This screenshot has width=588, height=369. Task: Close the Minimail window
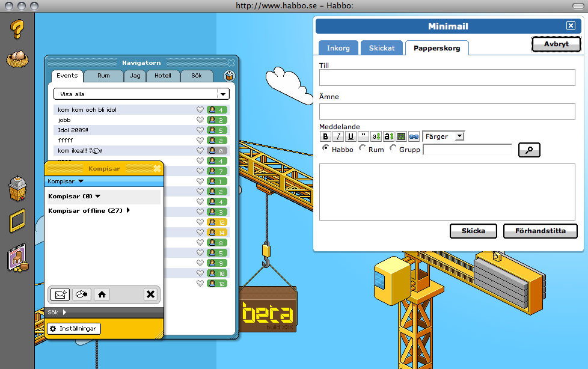tap(571, 25)
